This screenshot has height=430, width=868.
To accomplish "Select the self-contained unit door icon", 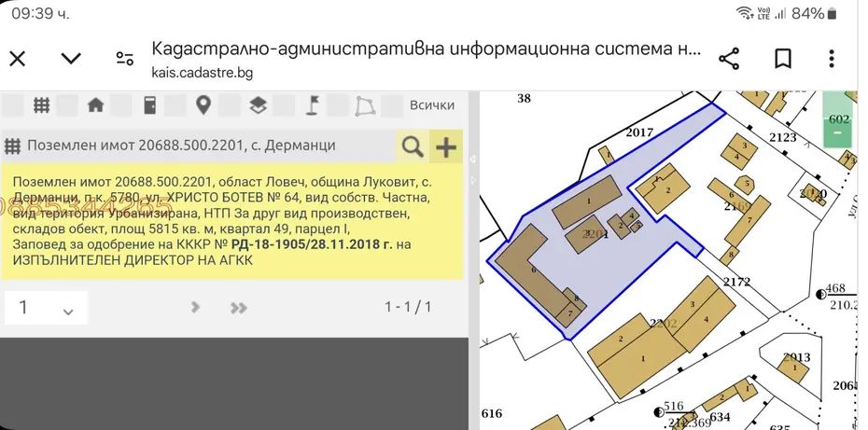I will [x=149, y=105].
